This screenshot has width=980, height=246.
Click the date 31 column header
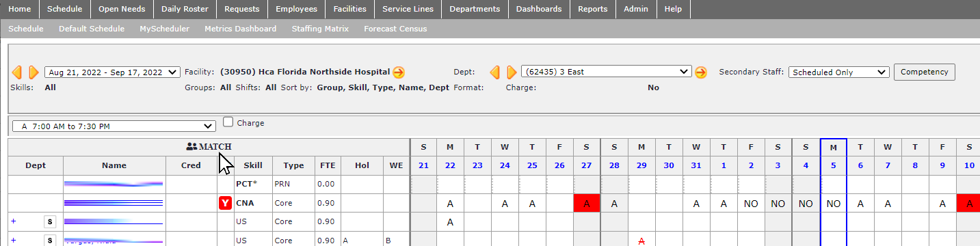click(696, 166)
